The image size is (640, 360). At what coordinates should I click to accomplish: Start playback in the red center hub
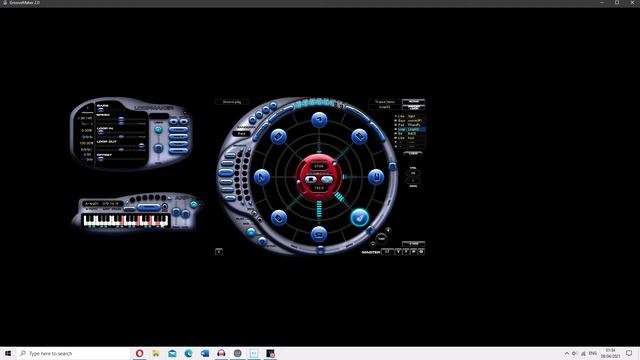pos(327,179)
